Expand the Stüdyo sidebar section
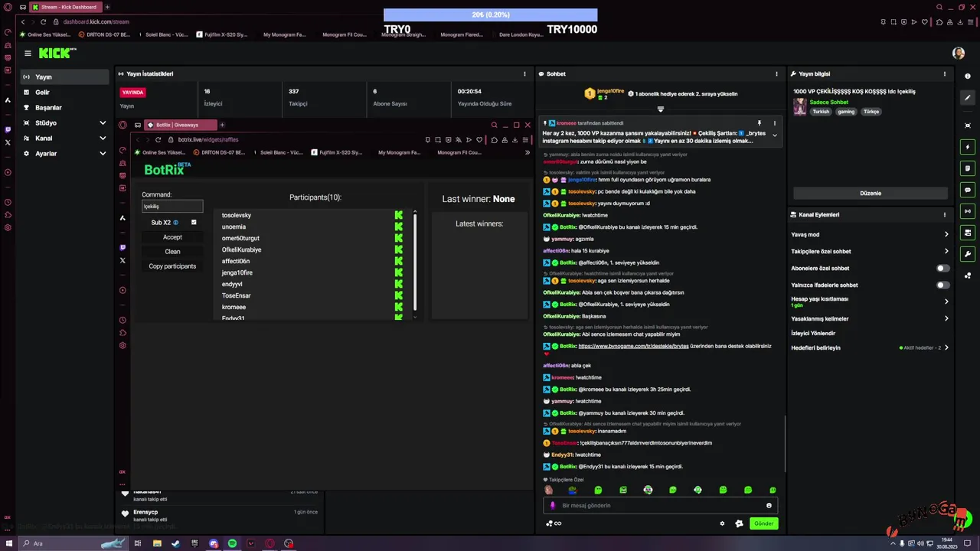This screenshot has width=980, height=551. click(x=103, y=123)
